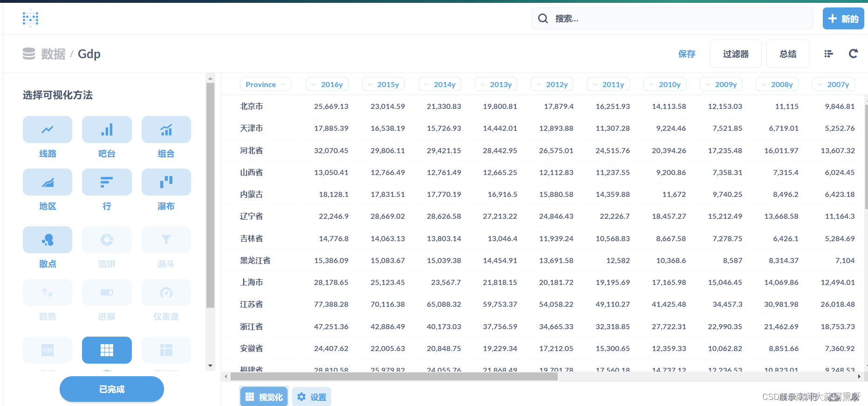The height and width of the screenshot is (406, 868).
Task: Click the 北京市 province cell
Action: (252, 106)
